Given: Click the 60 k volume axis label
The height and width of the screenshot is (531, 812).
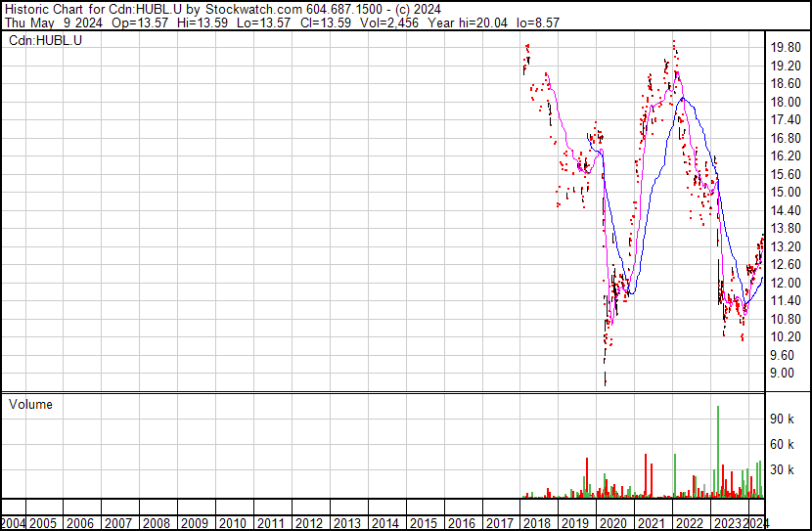Looking at the screenshot, I should click(x=785, y=444).
